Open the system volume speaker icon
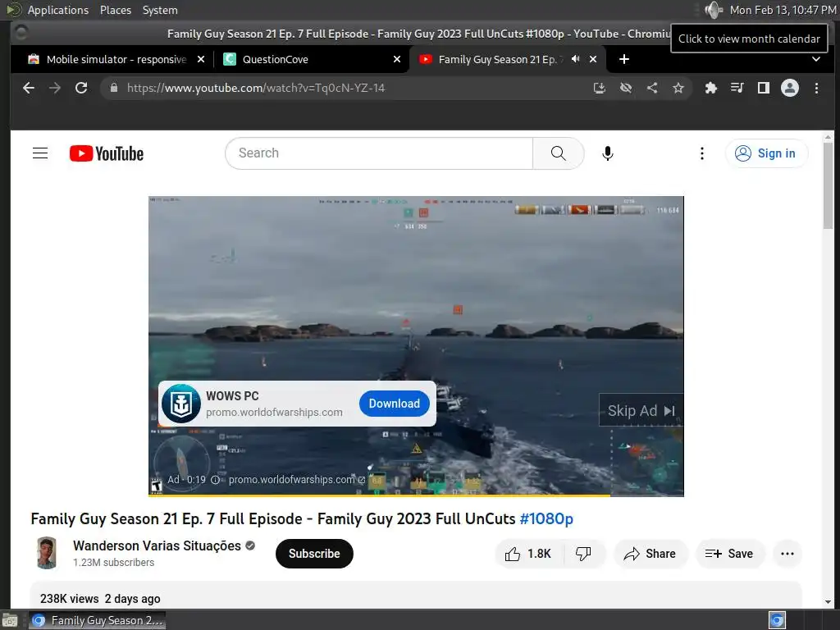840x630 pixels. point(714,10)
